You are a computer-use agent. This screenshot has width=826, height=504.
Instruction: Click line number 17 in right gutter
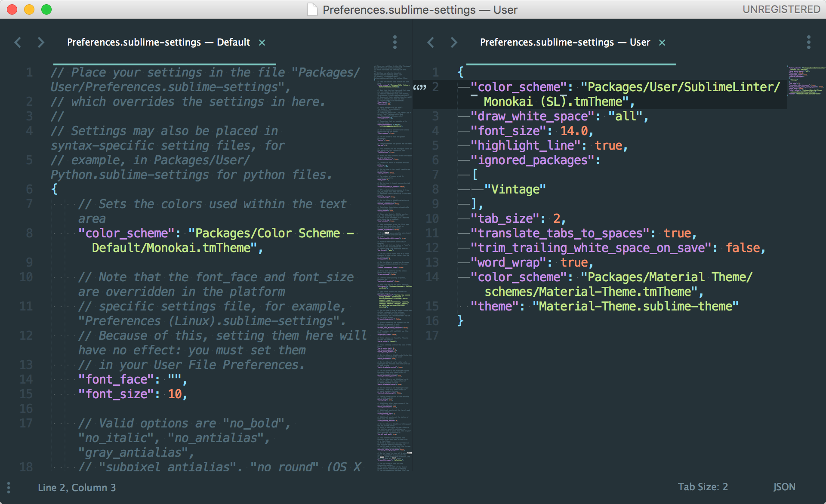coord(432,335)
